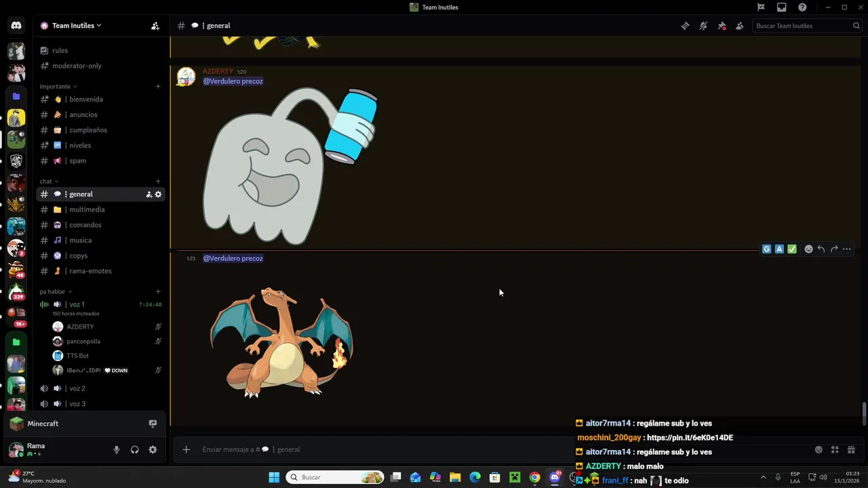Click the invite people icon beside server name
The image size is (868, 488).
[155, 26]
